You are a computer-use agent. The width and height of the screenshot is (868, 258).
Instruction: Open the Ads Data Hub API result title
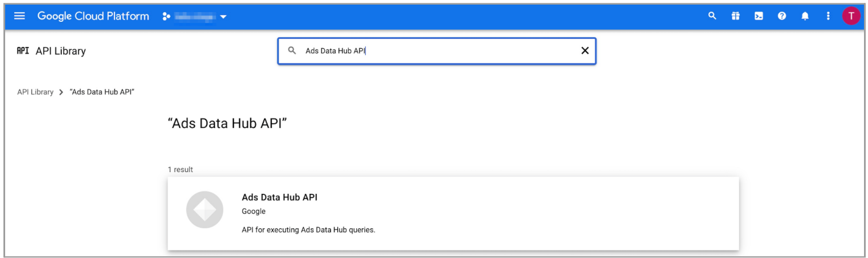279,197
